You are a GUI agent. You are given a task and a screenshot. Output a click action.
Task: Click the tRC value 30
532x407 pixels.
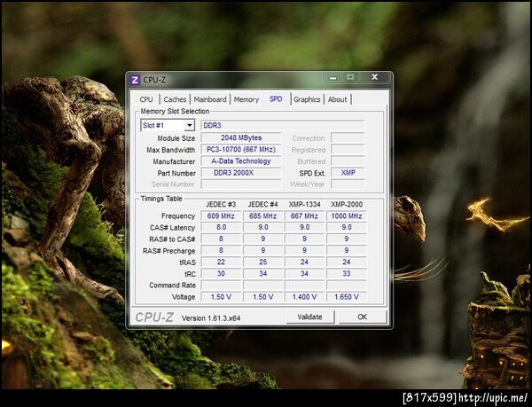[221, 274]
